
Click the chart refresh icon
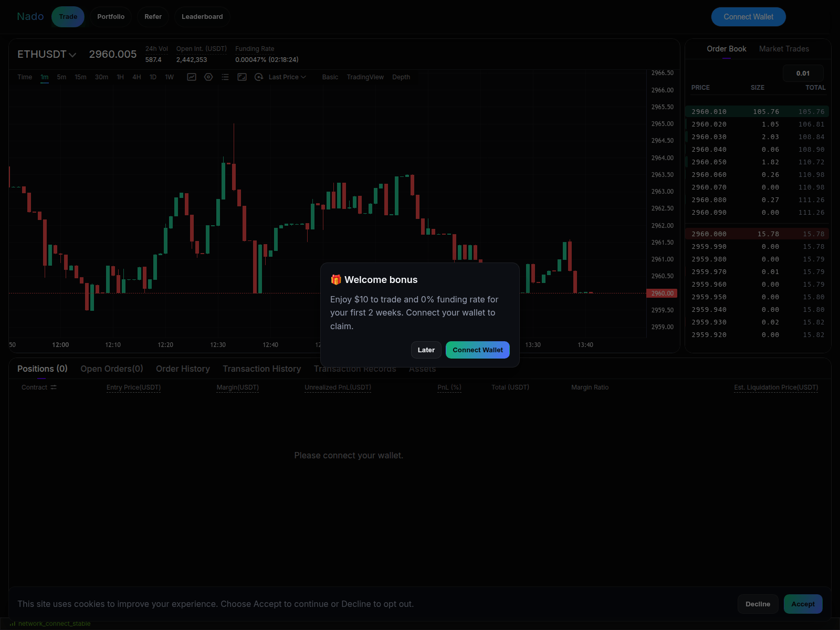pos(259,77)
